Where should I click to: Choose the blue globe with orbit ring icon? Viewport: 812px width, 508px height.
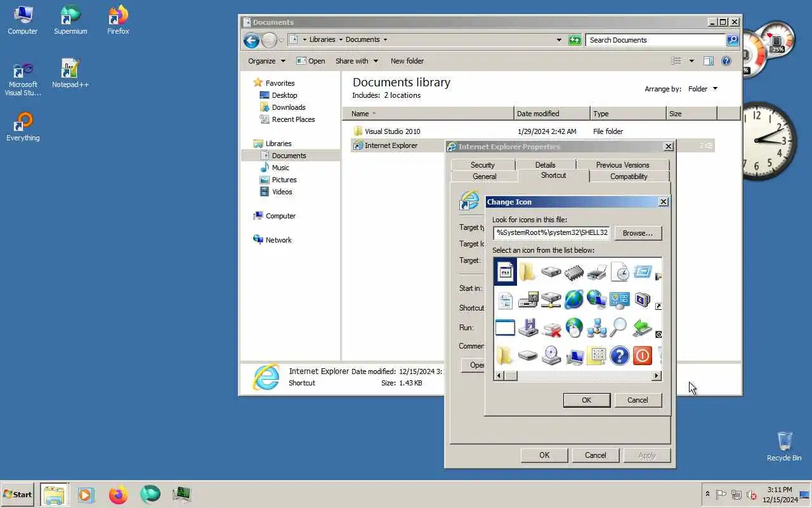[573, 300]
